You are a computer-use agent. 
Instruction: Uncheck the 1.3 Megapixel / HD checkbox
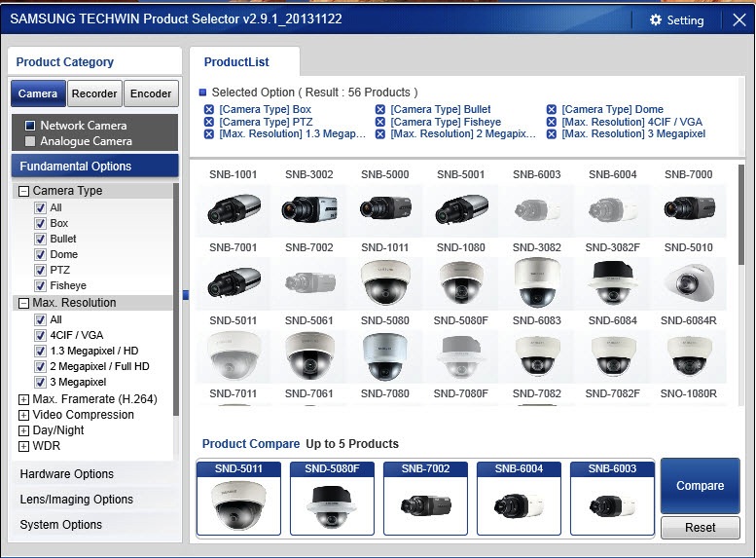tap(40, 351)
